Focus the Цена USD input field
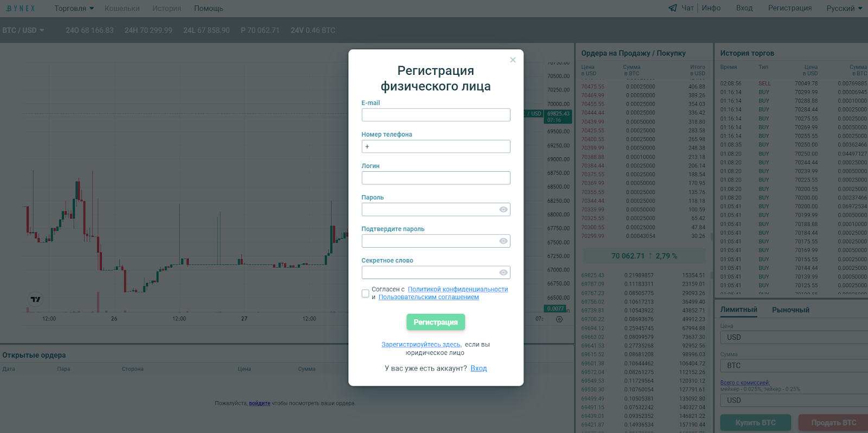 tap(794, 337)
